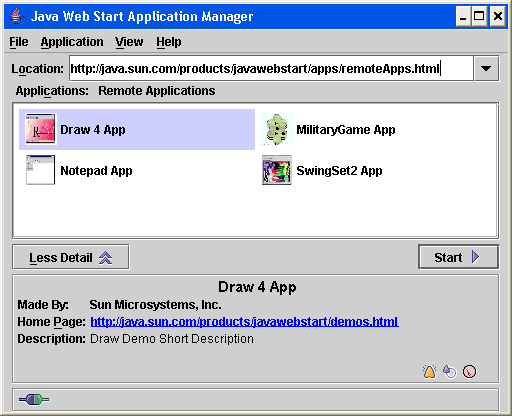The width and height of the screenshot is (512, 416).
Task: Maximize the Application Manager window
Action: click(479, 16)
